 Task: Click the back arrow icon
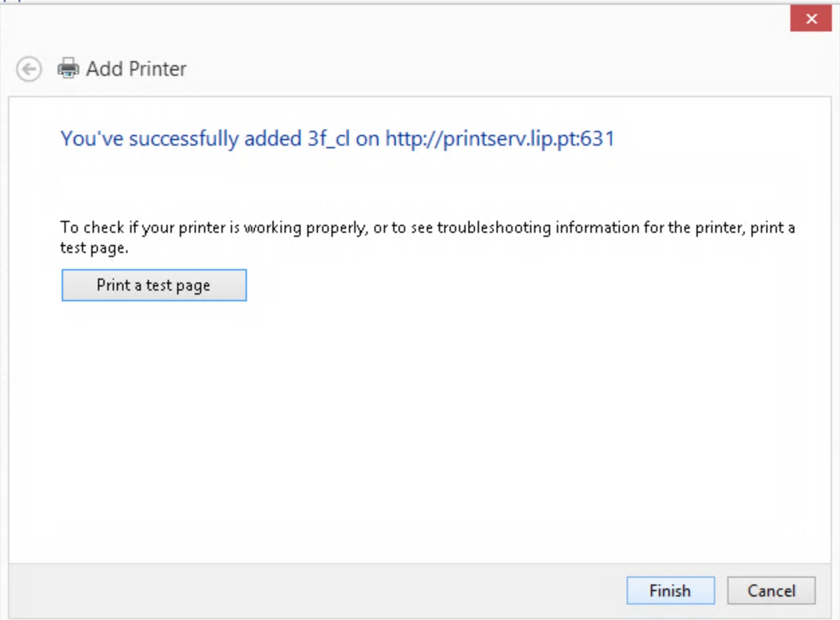29,68
